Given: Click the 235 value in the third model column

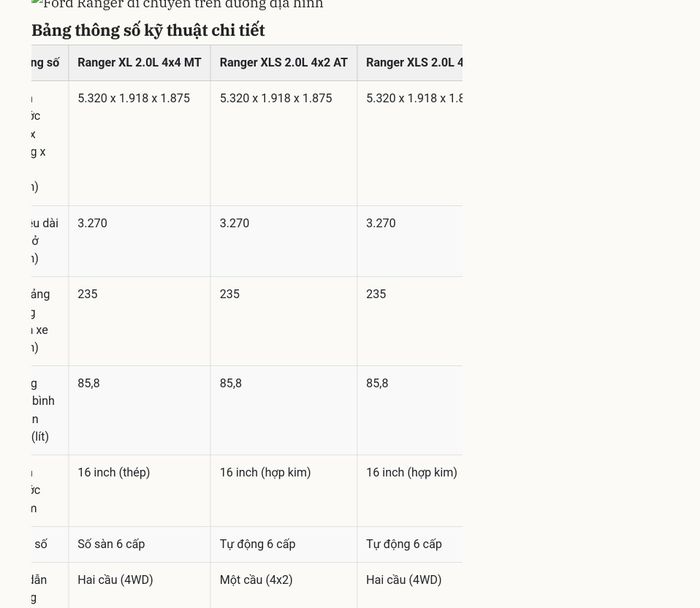Looking at the screenshot, I should [376, 294].
